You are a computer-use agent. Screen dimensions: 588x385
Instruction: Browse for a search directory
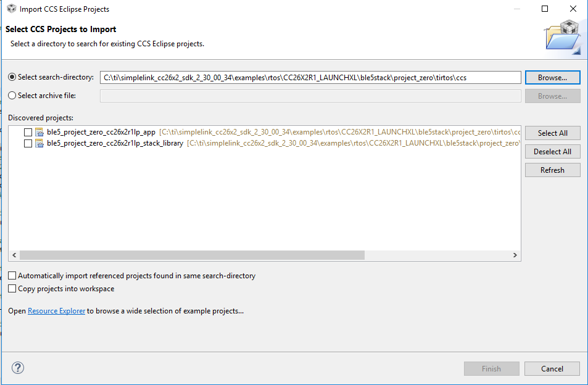point(552,78)
